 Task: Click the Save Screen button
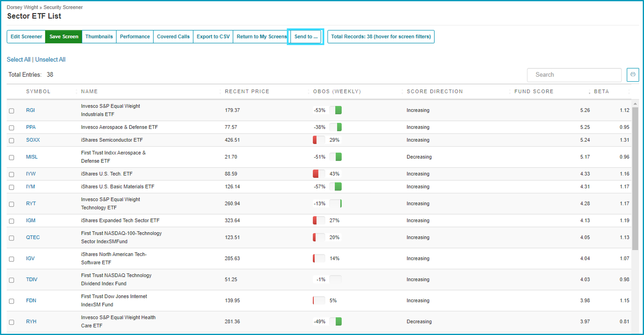[x=64, y=37]
